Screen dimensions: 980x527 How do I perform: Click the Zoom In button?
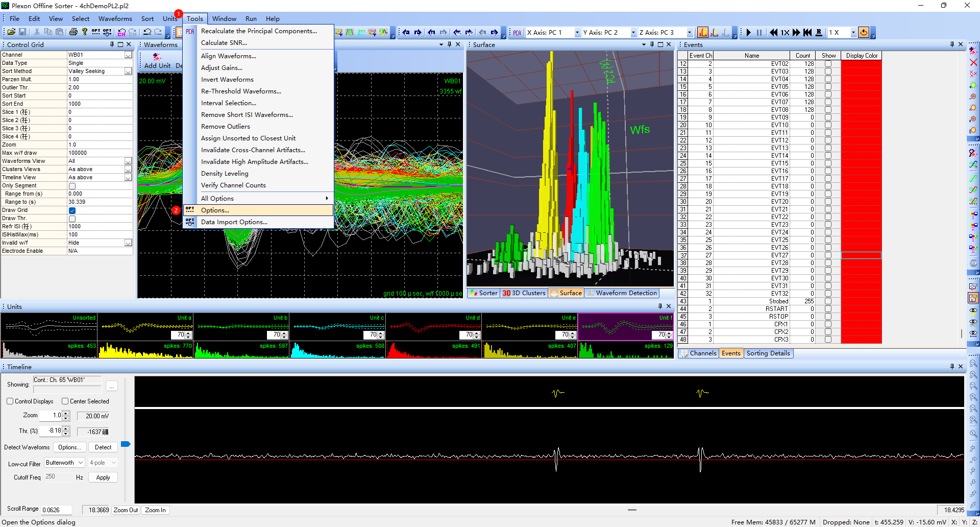coord(155,510)
